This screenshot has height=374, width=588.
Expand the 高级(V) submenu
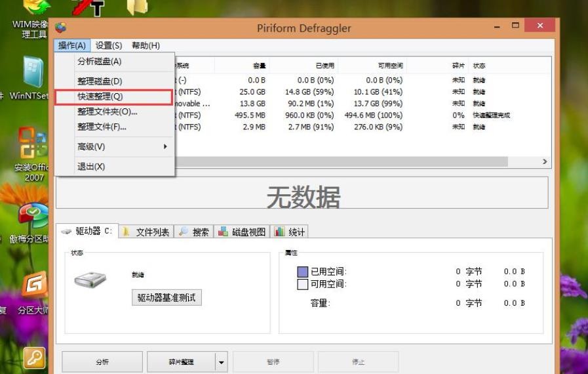(114, 146)
